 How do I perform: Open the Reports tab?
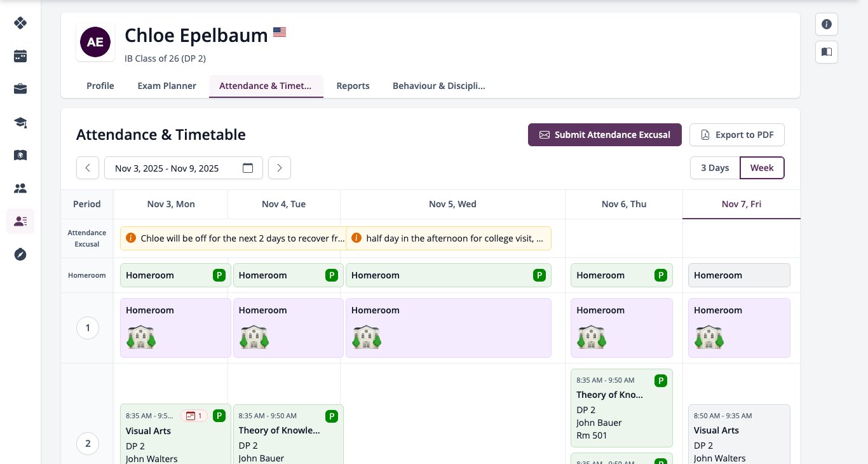(x=353, y=86)
